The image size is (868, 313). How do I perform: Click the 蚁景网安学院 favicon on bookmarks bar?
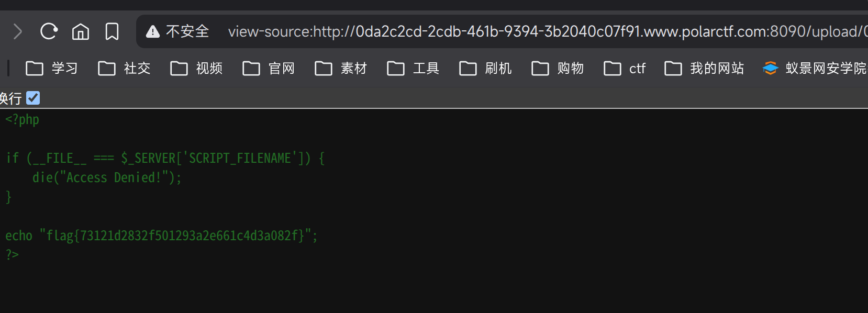tap(770, 68)
